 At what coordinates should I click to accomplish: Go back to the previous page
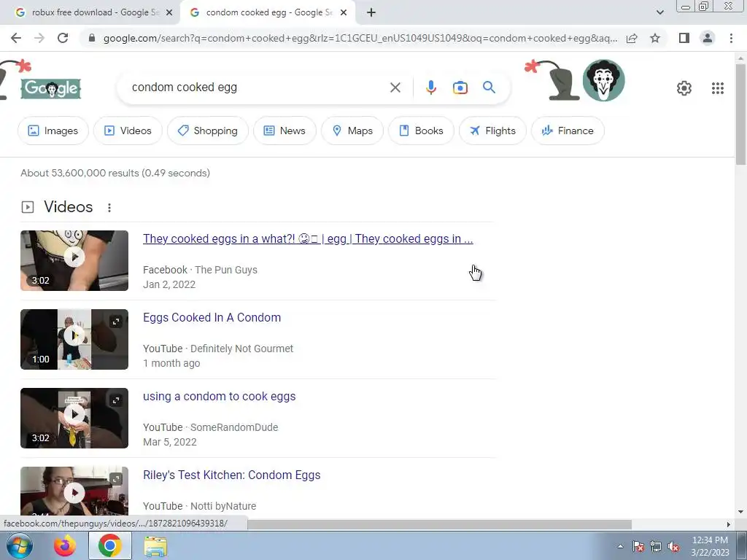16,38
